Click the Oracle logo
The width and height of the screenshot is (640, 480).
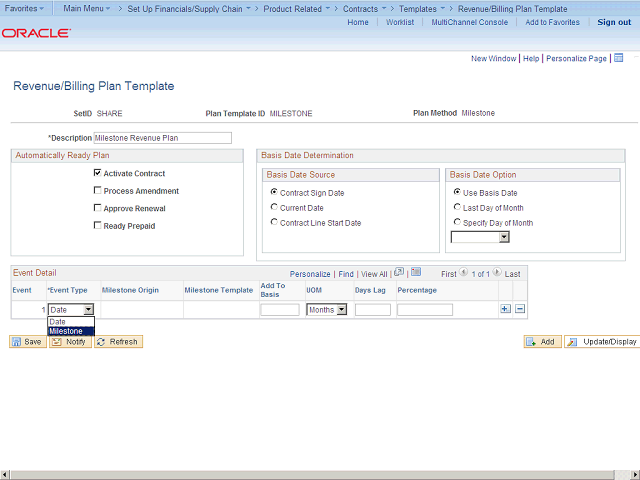36,33
